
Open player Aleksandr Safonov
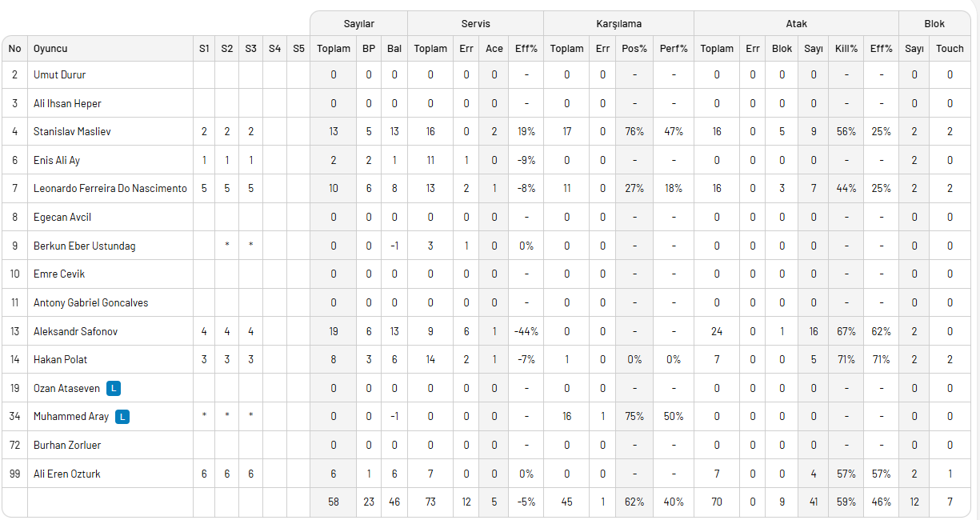[76, 331]
